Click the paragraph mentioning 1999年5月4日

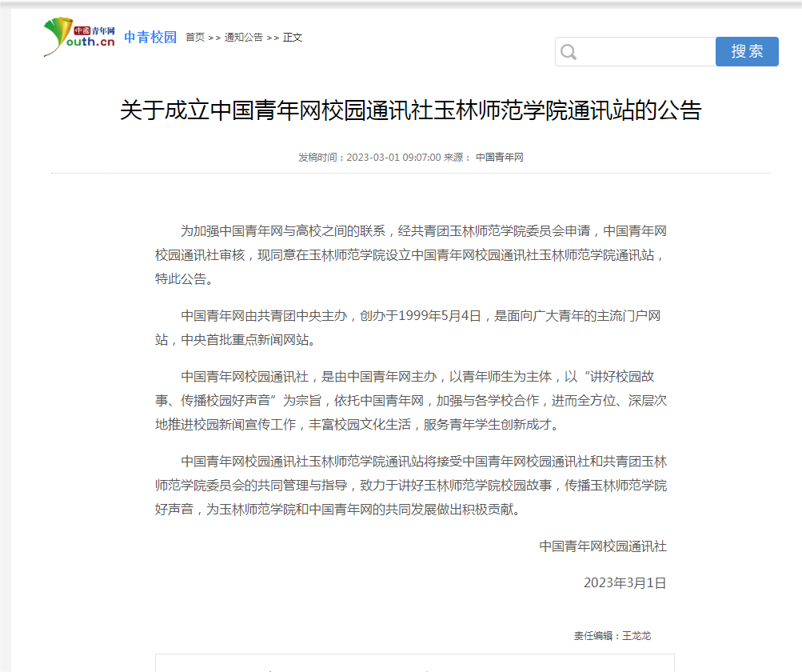tap(410, 328)
